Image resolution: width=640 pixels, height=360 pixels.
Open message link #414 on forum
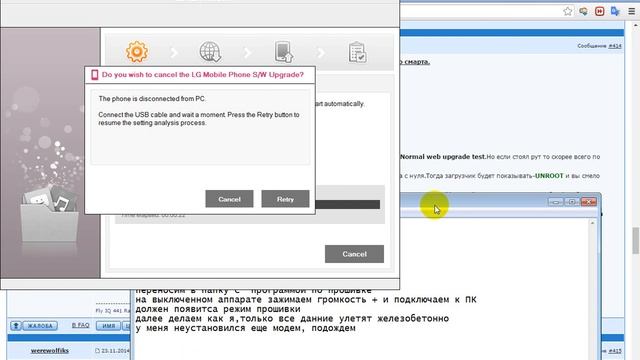(615, 46)
